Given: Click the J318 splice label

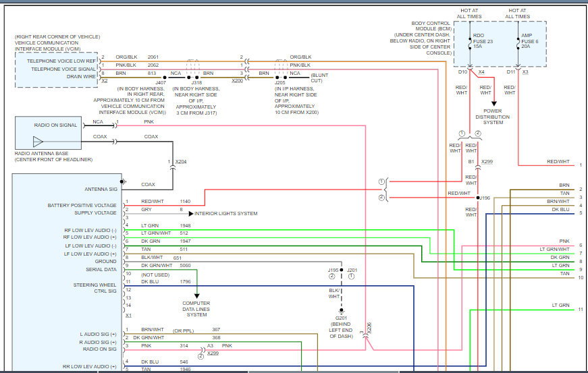Looking at the screenshot, I should (196, 83).
